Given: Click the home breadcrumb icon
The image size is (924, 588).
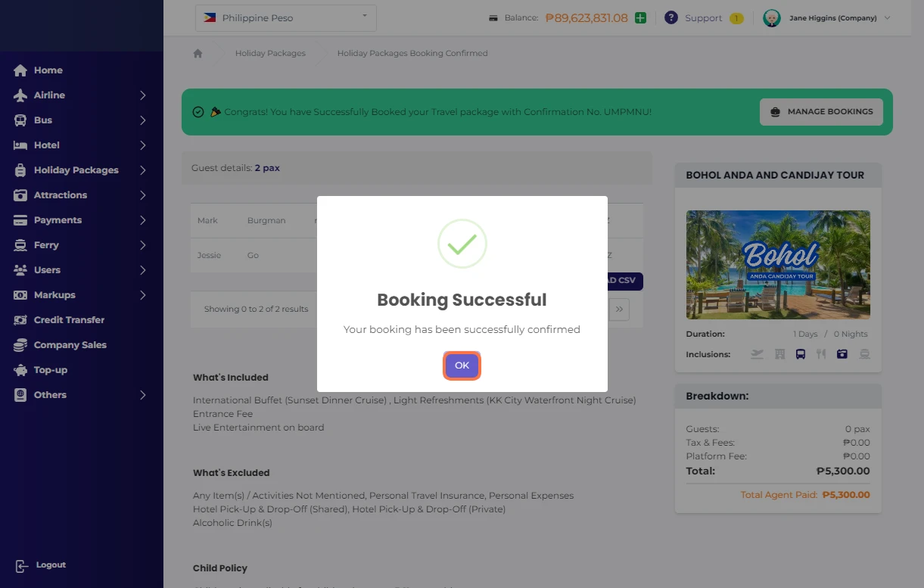Looking at the screenshot, I should coord(198,54).
